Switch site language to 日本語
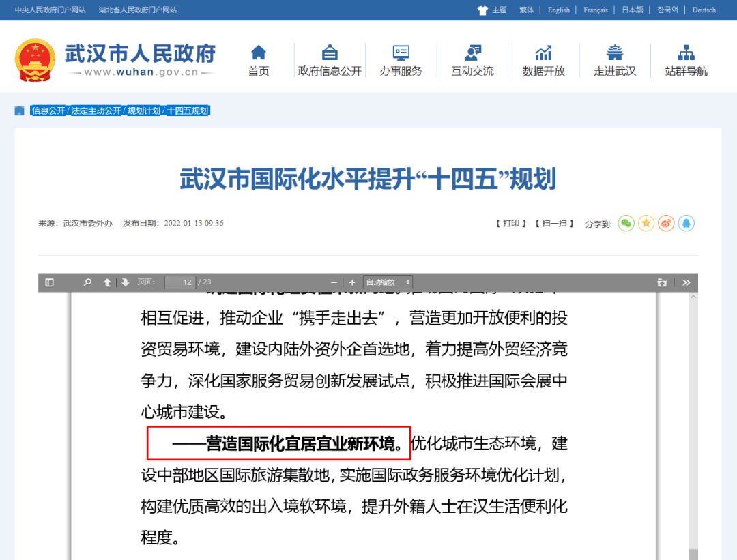The width and height of the screenshot is (737, 560). coord(632,10)
